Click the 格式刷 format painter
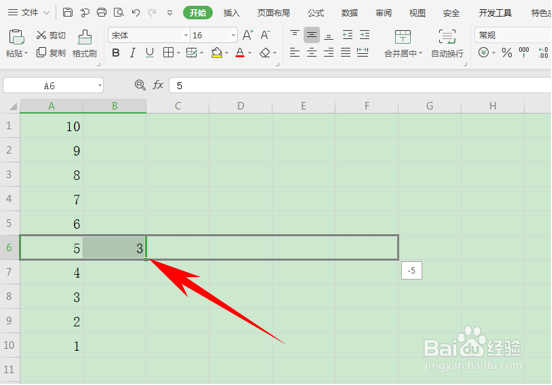 [84, 43]
